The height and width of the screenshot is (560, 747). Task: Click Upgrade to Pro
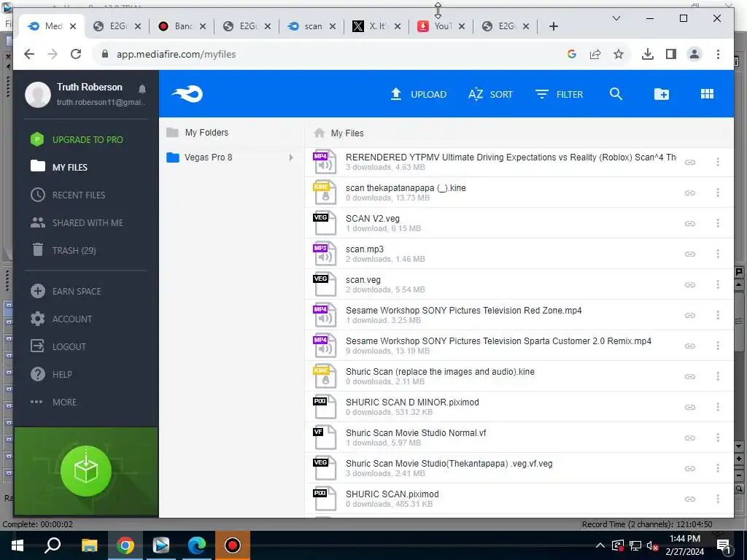76,139
